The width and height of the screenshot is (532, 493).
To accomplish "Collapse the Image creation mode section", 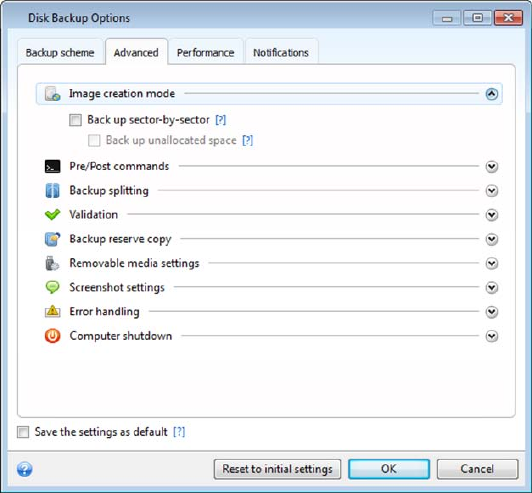I will point(492,94).
